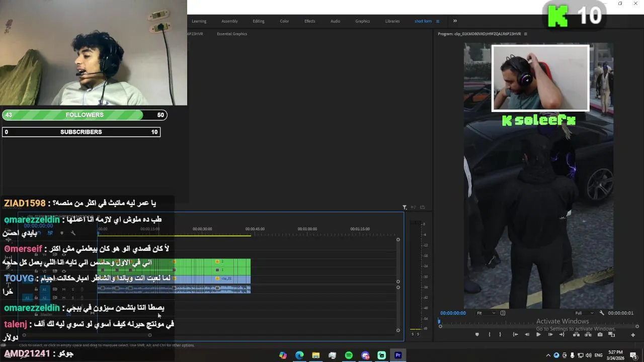Click the Program monitor playhead

point(439,321)
